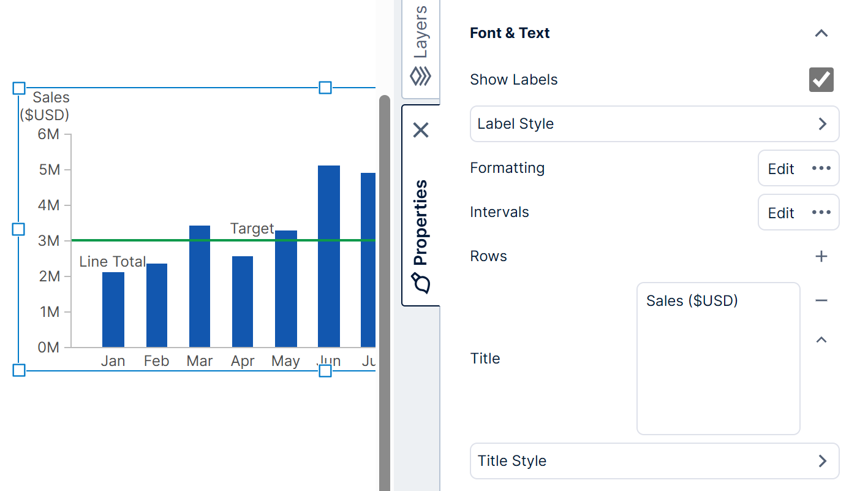Click Edit button for Formatting
The height and width of the screenshot is (491, 868).
click(780, 169)
